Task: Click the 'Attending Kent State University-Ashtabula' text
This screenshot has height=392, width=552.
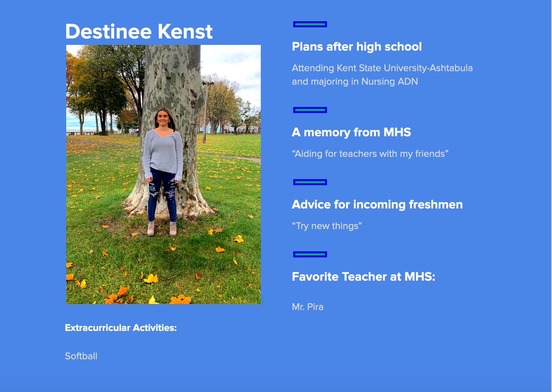Action: click(x=382, y=68)
